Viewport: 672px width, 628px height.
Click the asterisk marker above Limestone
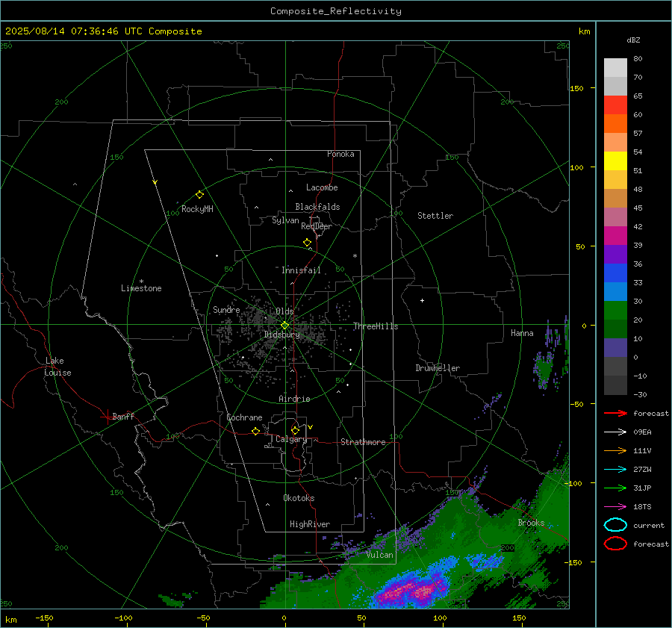coord(141,282)
